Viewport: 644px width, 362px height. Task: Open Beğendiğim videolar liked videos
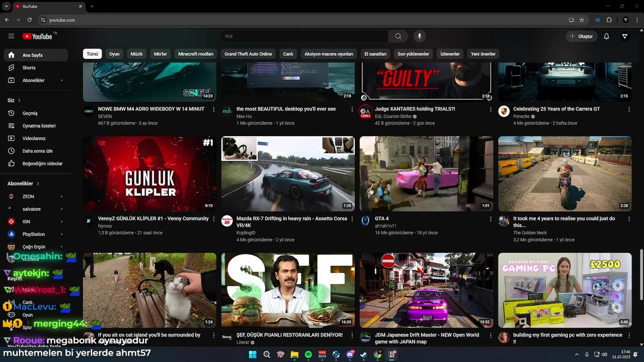pyautogui.click(x=36, y=163)
